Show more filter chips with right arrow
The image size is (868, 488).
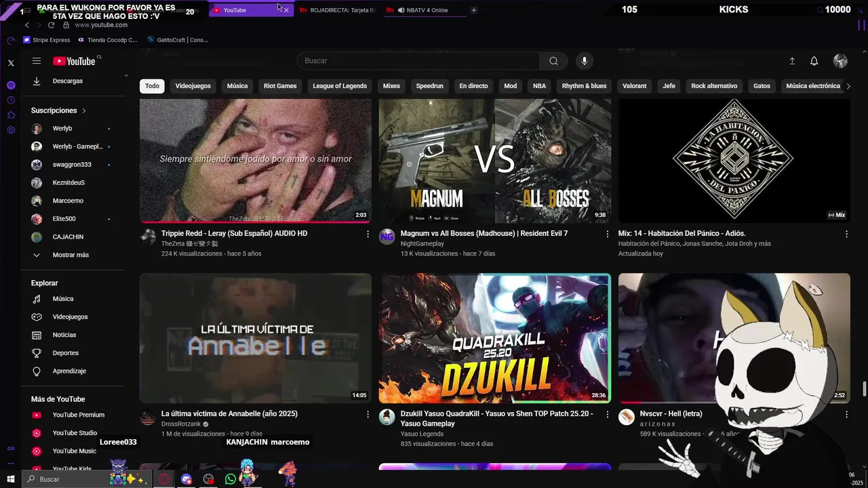tap(848, 86)
